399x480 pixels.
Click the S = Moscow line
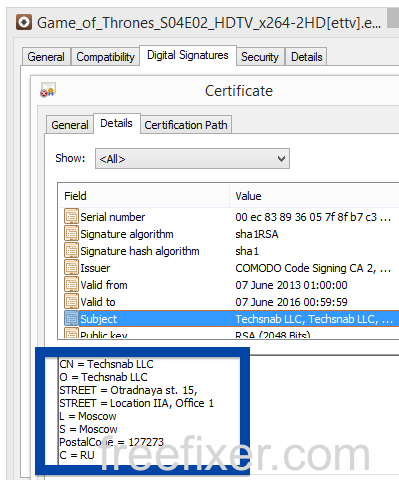point(88,429)
